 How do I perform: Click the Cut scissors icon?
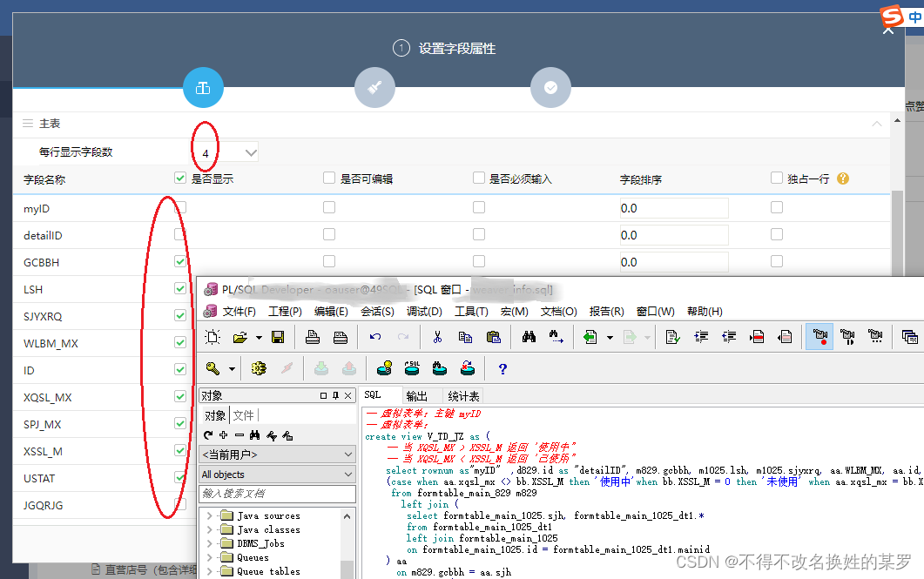[437, 337]
